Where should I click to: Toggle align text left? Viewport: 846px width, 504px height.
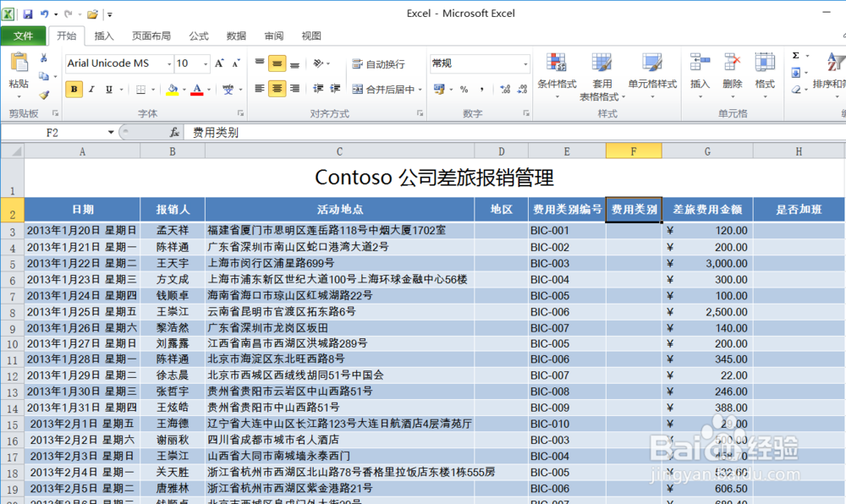click(x=260, y=89)
